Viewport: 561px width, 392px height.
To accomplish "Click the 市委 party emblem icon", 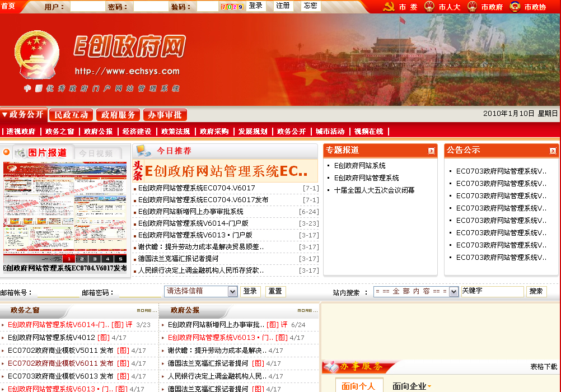I will pos(389,6).
